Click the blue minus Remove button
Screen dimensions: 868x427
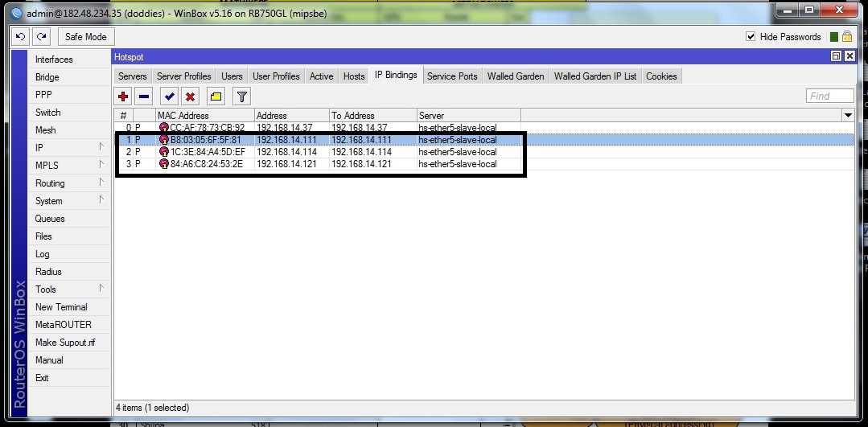tap(144, 96)
